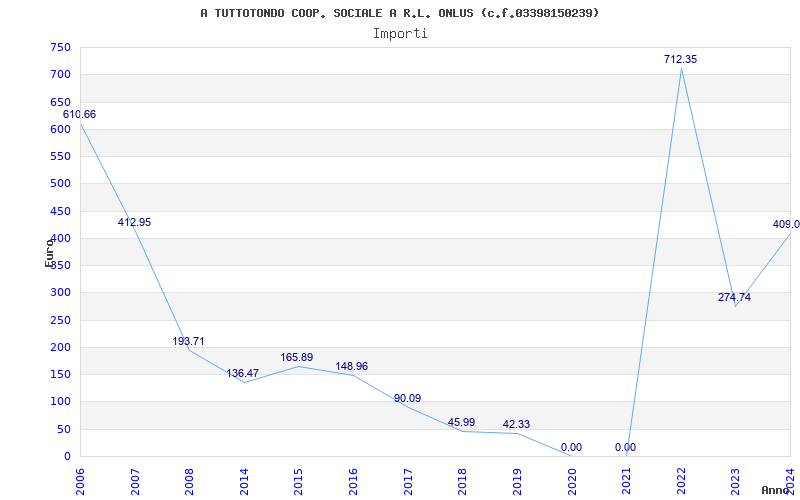Click the 2019 x-axis year label

(517, 483)
